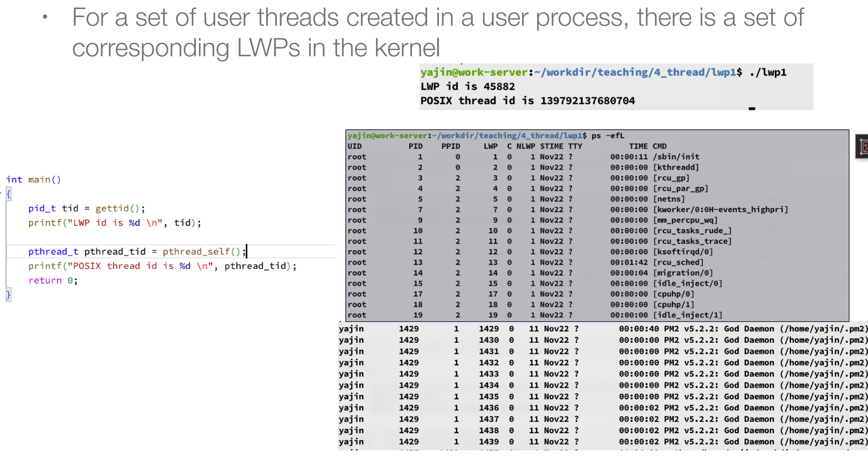Click LWP value '1430' in yajin rows
This screenshot has height=463, width=868.
[489, 340]
